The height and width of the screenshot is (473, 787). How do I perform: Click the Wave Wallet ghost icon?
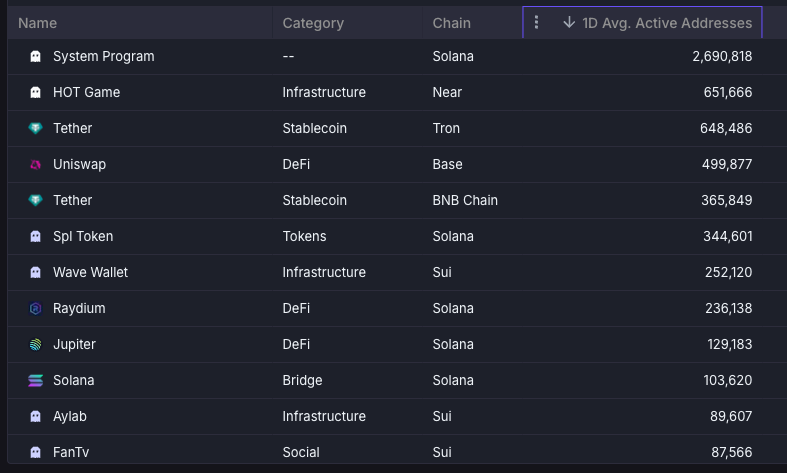(36, 273)
